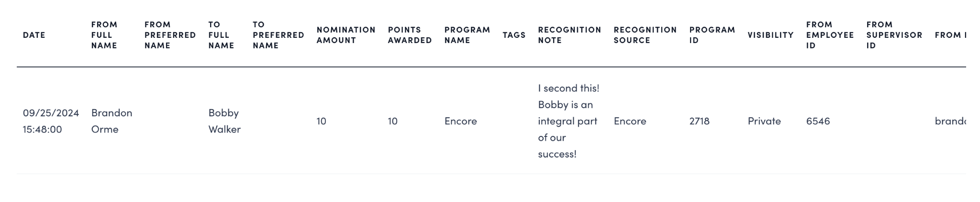
Task: Select the Program Name column header
Action: click(x=467, y=35)
